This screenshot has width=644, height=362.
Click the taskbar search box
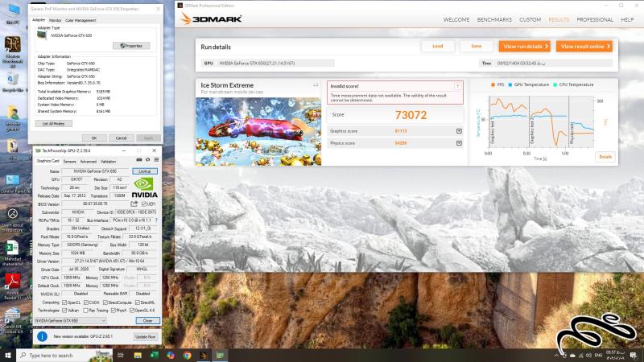point(64,356)
